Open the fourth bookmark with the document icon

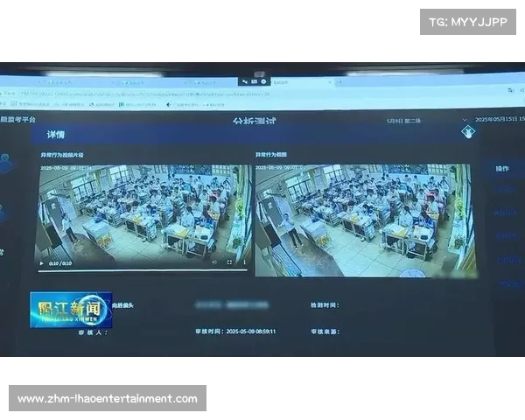click(x=137, y=105)
